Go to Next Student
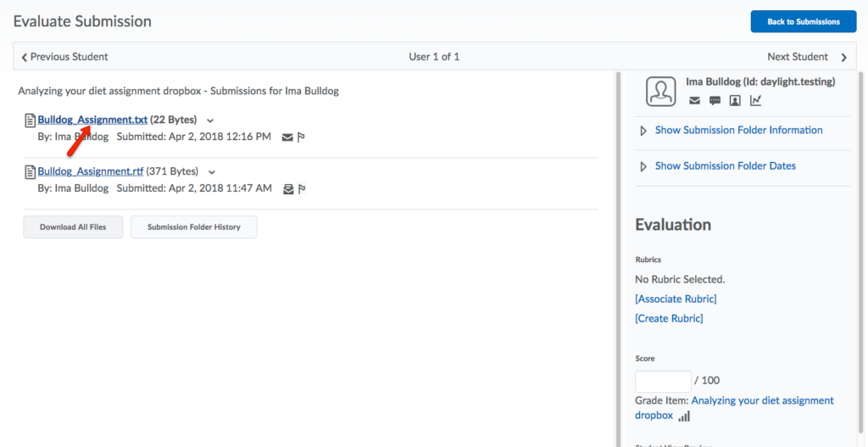Viewport: 868px width, 447px height. (806, 57)
